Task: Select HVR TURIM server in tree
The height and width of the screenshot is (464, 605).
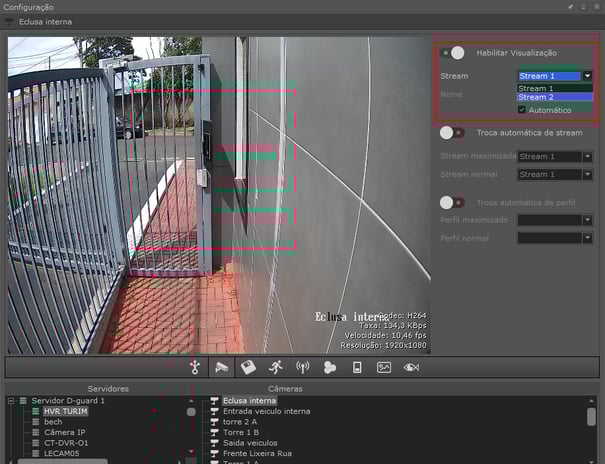Action: tap(66, 411)
